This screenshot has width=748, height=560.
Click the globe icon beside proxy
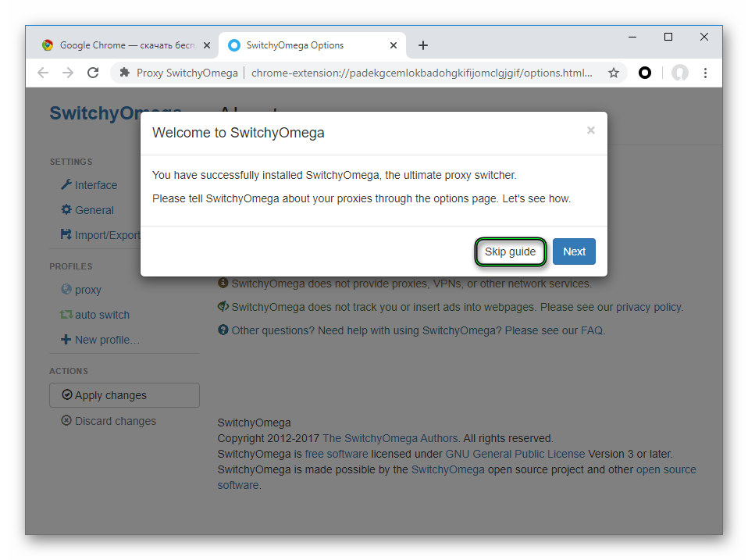click(66, 289)
